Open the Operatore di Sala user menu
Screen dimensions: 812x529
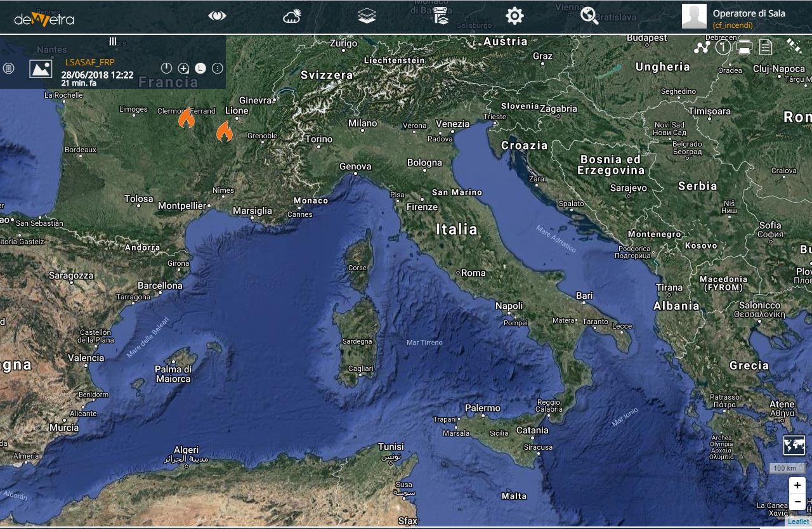(x=735, y=17)
